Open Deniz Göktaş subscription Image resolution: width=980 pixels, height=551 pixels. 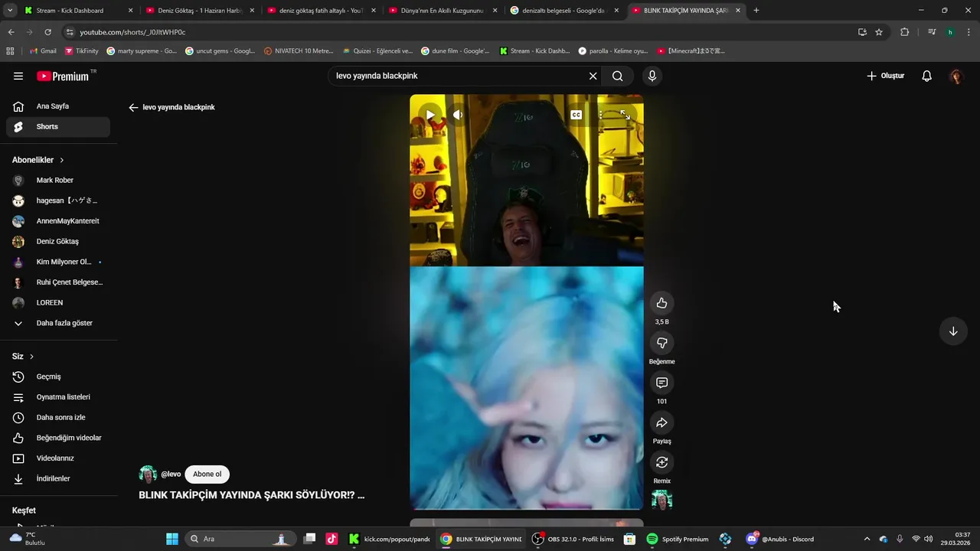pos(58,241)
